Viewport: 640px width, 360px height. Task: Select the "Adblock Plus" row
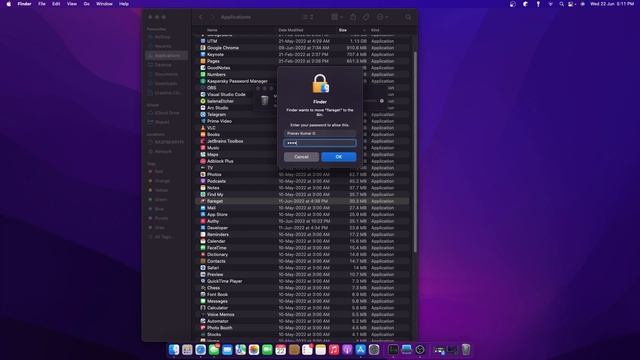(x=302, y=161)
